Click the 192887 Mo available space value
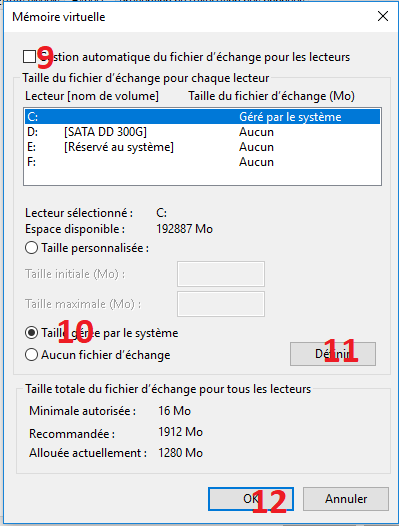Image resolution: width=399 pixels, height=526 pixels. tap(185, 229)
